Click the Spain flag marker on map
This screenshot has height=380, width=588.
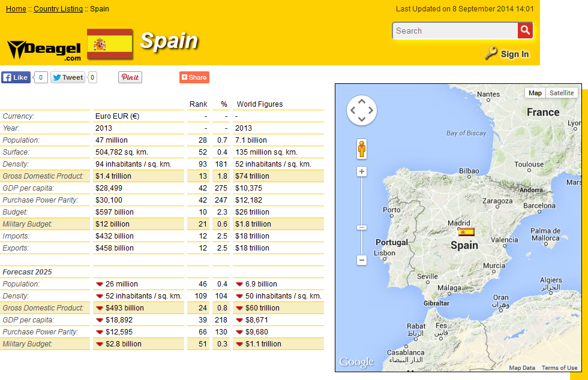[466, 232]
